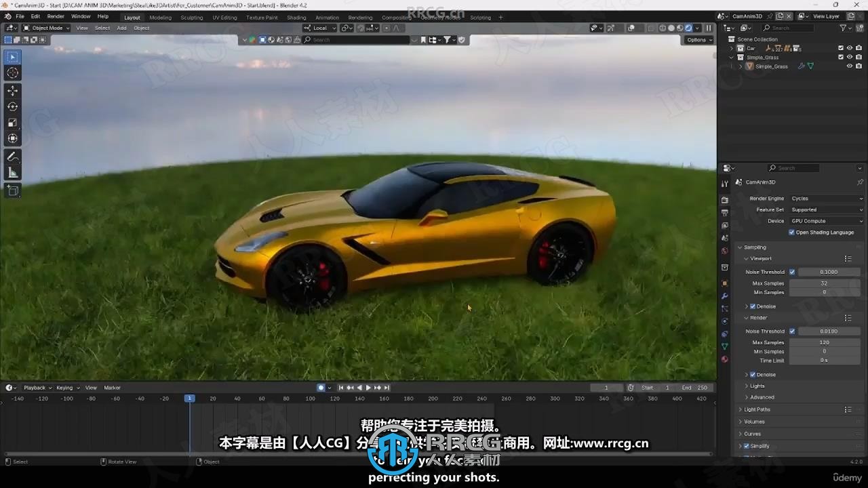This screenshot has height=488, width=868.
Task: Disable Car collection in renders
Action: point(859,48)
